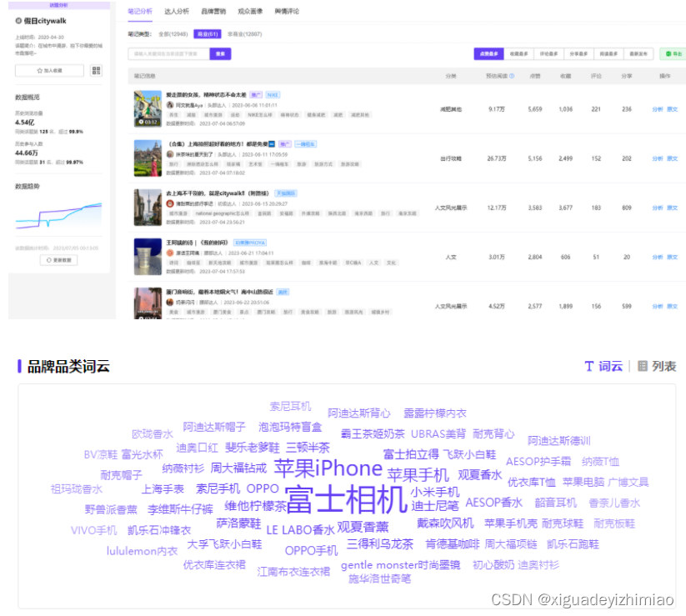Sort notes by 阅读最多

pos(608,54)
